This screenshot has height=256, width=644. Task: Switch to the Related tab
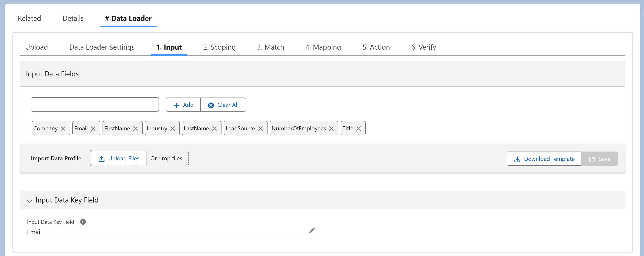coord(29,18)
